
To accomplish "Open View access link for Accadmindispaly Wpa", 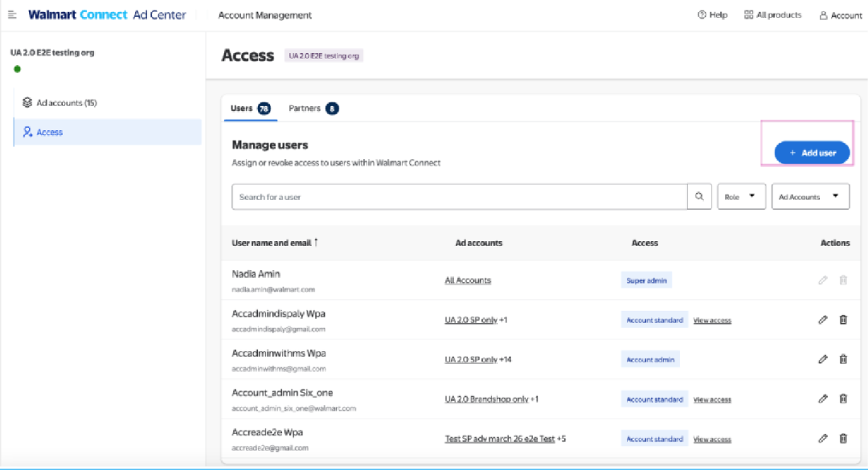I will 712,321.
